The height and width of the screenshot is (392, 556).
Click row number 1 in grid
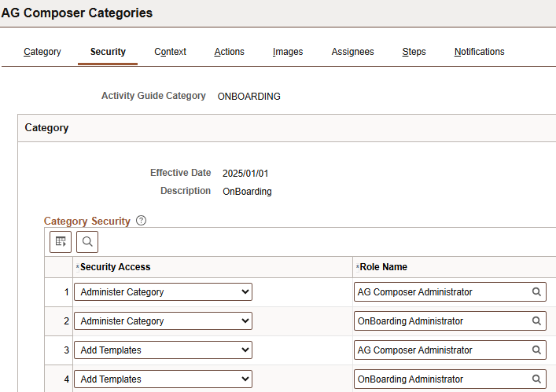click(66, 292)
